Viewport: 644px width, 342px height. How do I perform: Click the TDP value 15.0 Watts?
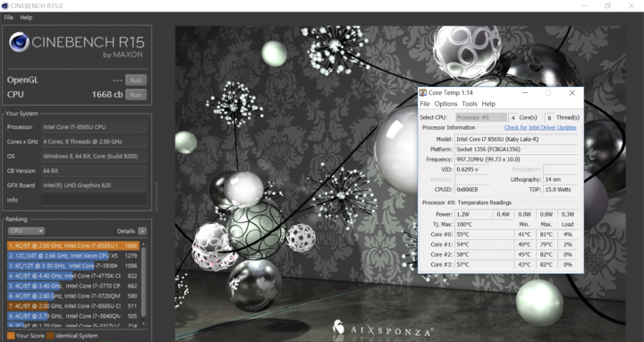[x=561, y=190]
